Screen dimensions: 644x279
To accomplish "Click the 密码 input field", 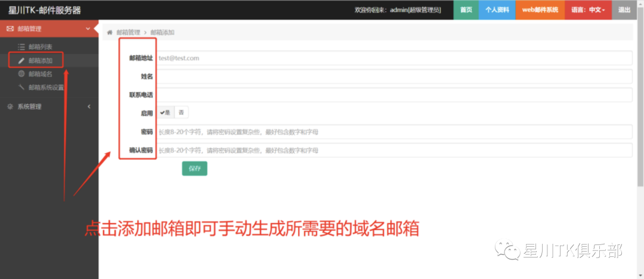I will coord(394,132).
